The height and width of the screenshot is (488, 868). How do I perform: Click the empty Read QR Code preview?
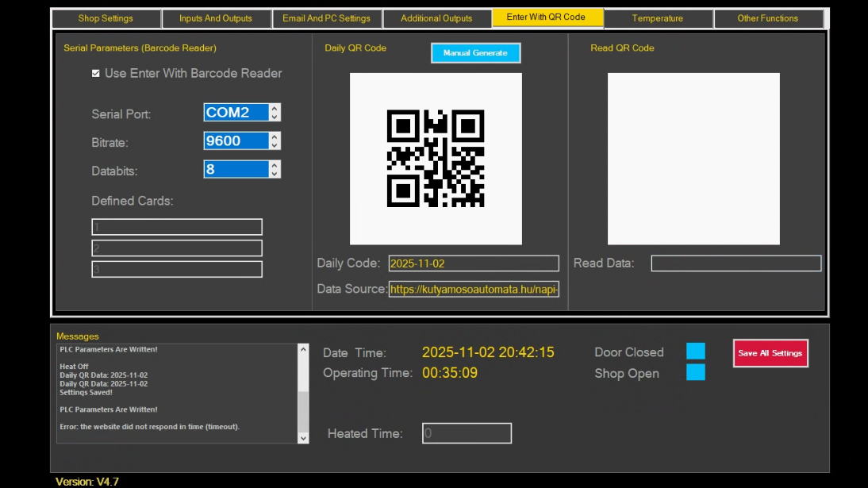pyautogui.click(x=693, y=159)
